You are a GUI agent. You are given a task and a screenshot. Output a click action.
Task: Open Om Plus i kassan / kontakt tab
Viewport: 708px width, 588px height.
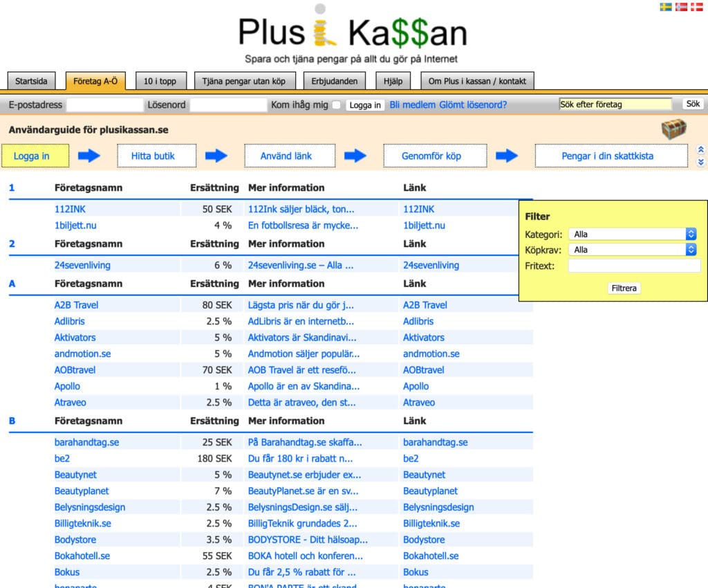pos(477,82)
